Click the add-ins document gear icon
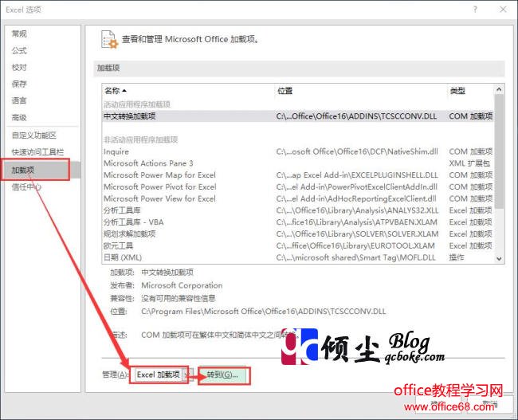The height and width of the screenshot is (420, 518). pos(109,39)
